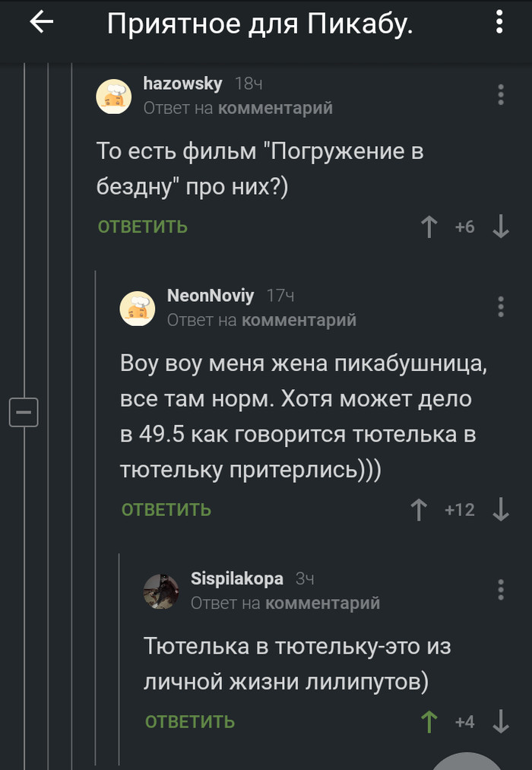This screenshot has width=532, height=770.
Task: Open the upvote arrow on hazowsky's comment
Action: (429, 226)
